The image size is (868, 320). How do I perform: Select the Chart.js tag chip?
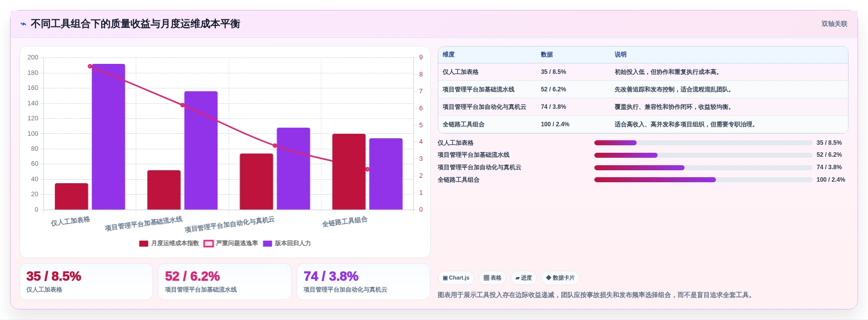[x=456, y=278]
